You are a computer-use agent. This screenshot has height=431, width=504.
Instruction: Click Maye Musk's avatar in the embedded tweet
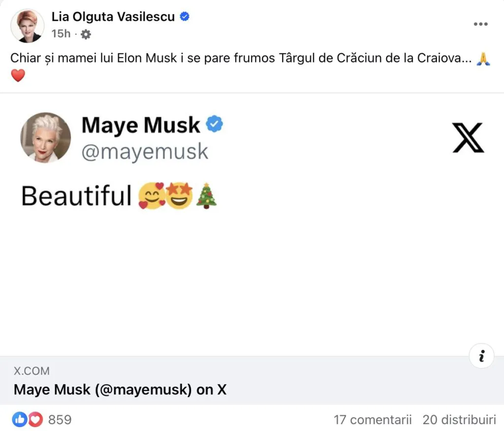click(x=45, y=137)
